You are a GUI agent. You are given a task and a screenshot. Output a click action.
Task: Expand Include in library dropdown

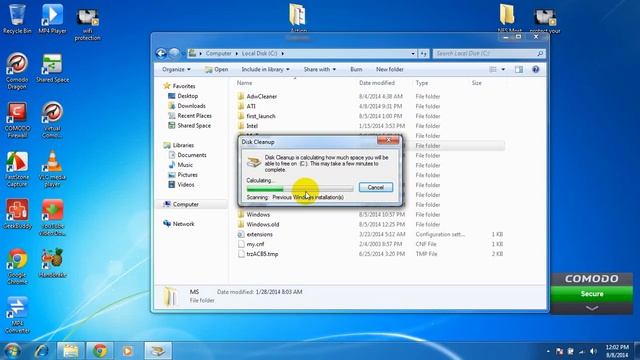pos(265,69)
